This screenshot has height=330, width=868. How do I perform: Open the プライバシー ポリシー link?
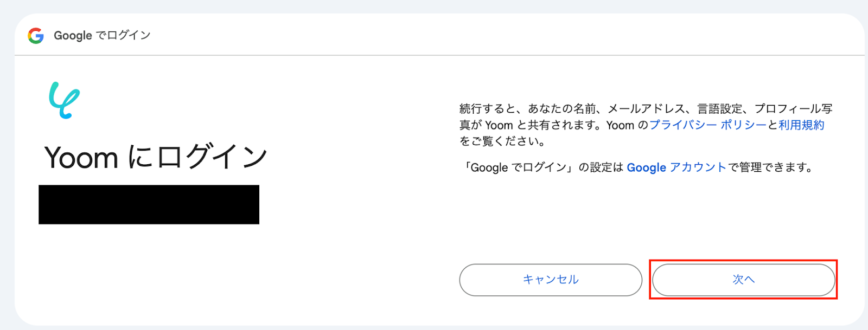[708, 125]
